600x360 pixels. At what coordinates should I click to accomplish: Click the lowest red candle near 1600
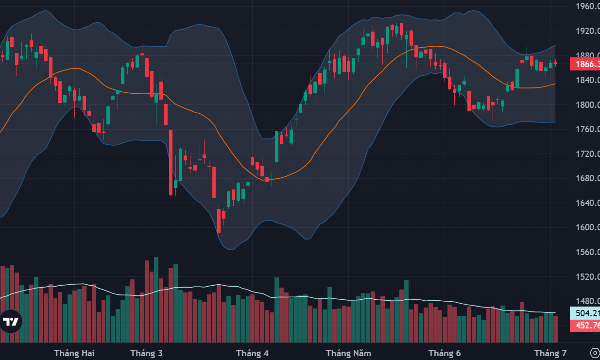tap(219, 220)
